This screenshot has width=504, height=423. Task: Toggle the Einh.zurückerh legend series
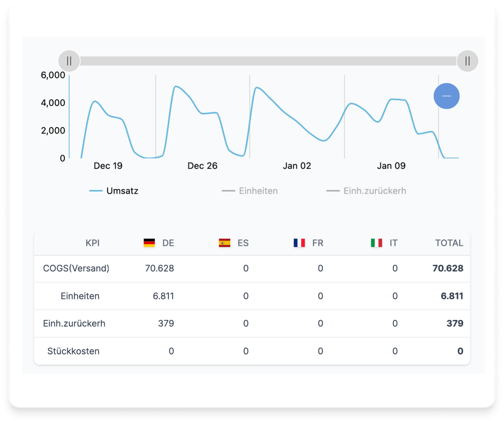366,191
